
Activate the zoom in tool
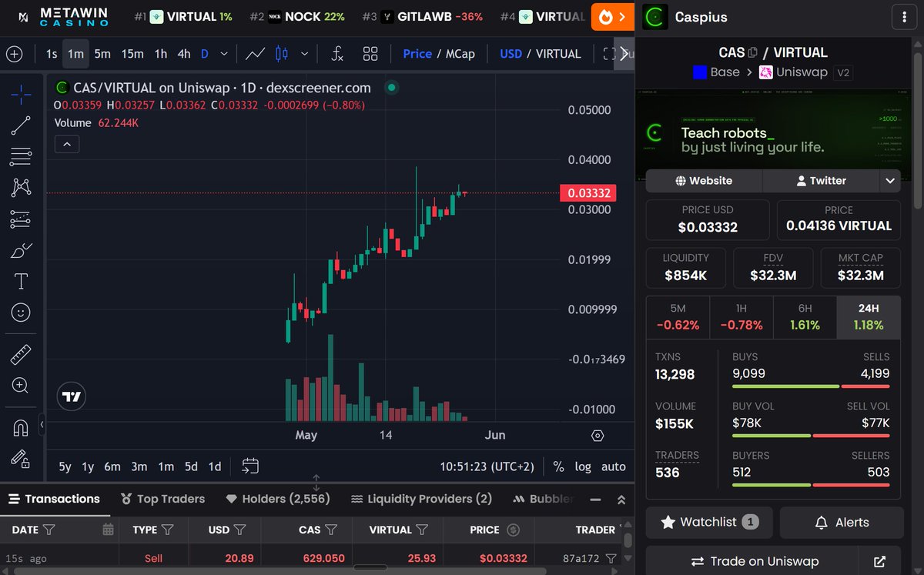21,385
